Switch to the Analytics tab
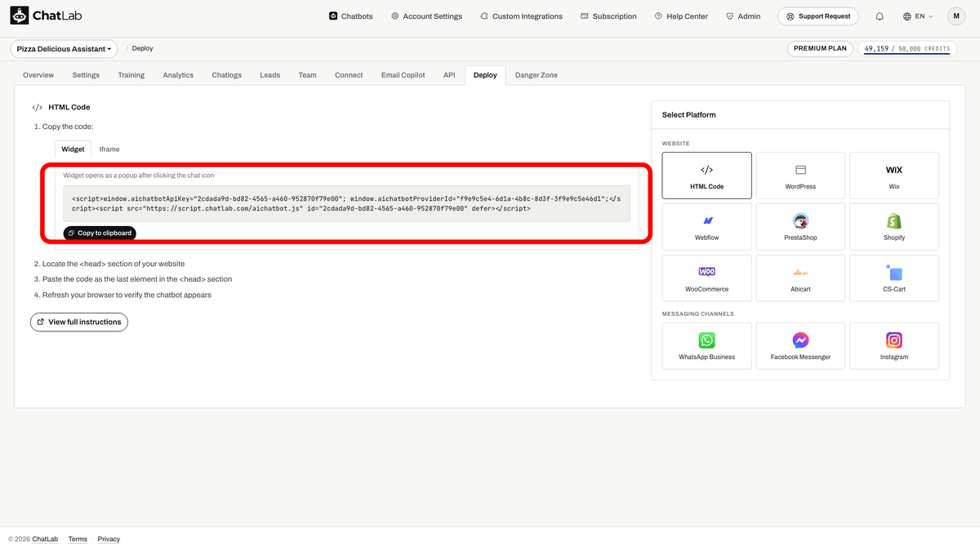 (x=178, y=75)
